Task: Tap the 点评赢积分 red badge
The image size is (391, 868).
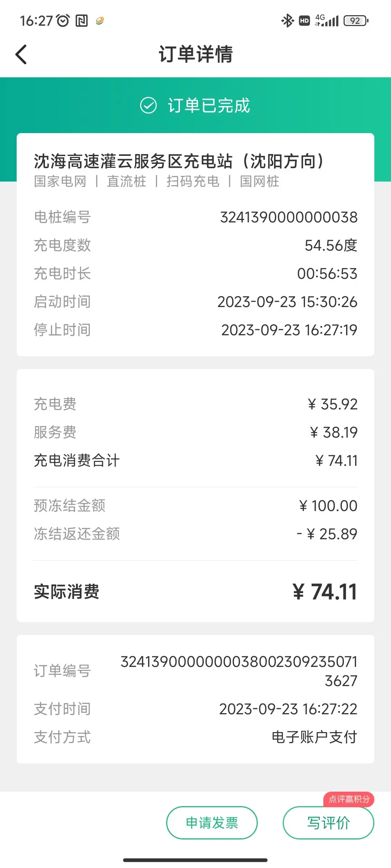Action: [x=349, y=799]
